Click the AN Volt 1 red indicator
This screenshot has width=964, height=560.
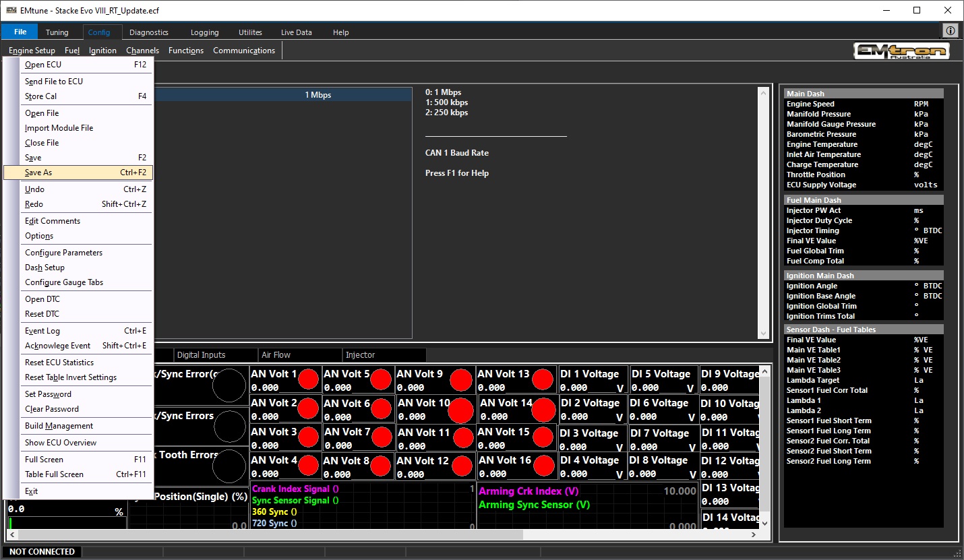coord(309,379)
